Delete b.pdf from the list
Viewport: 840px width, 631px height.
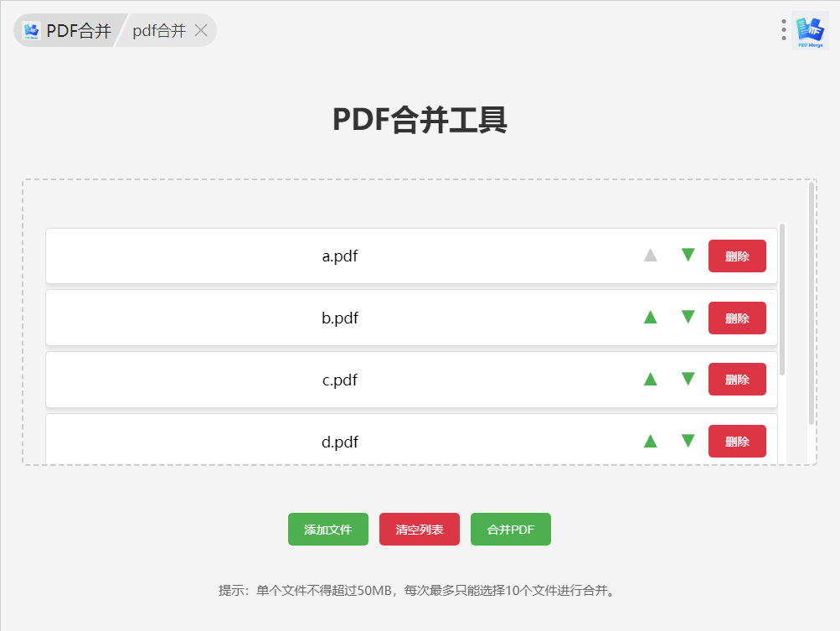point(737,318)
